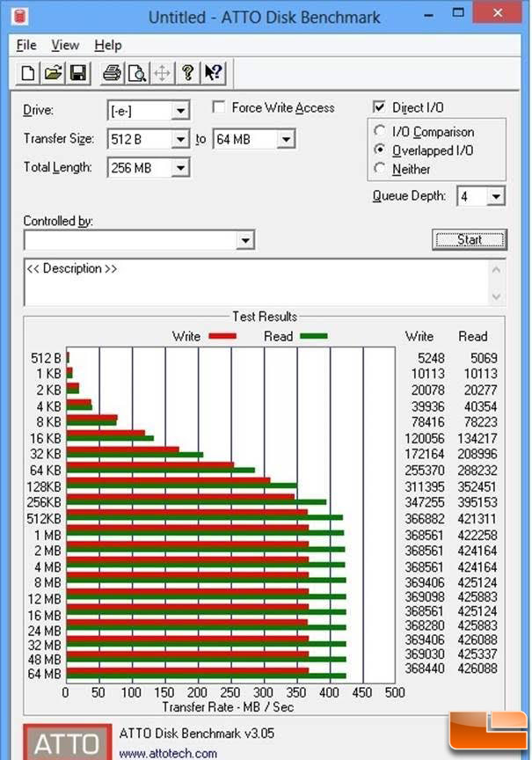This screenshot has height=760, width=532.
Task: Maximize the ATTO Disk Benchmark window
Action: [x=458, y=14]
